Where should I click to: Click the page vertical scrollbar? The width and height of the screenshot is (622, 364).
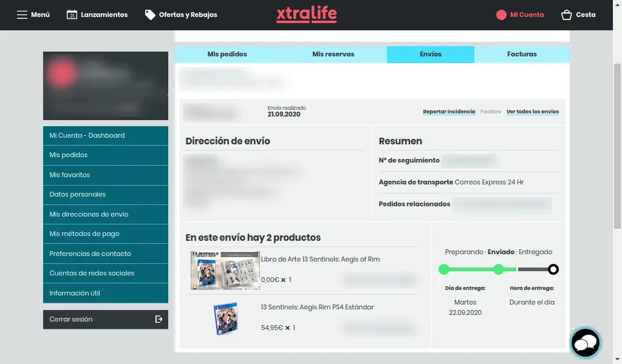(617, 147)
